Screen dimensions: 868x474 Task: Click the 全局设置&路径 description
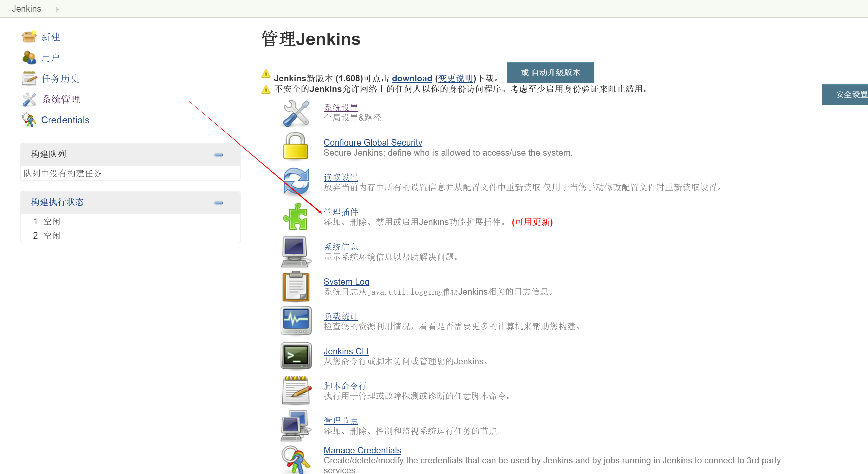(353, 118)
